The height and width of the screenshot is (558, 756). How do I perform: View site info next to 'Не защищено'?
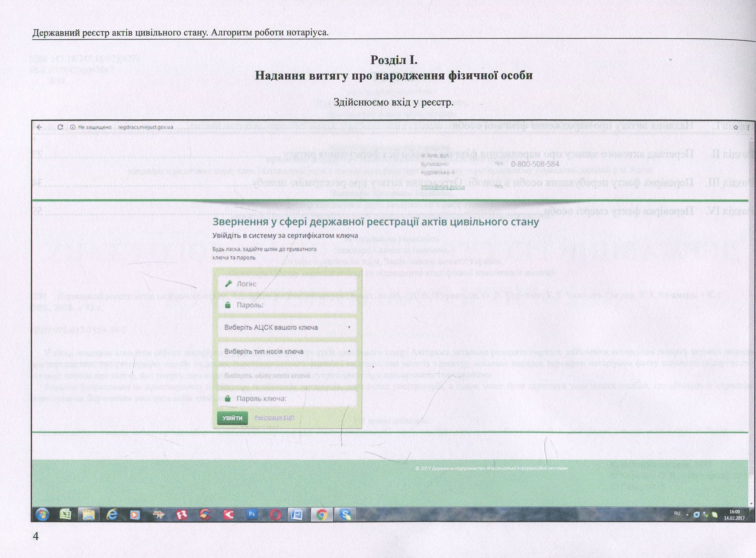73,127
